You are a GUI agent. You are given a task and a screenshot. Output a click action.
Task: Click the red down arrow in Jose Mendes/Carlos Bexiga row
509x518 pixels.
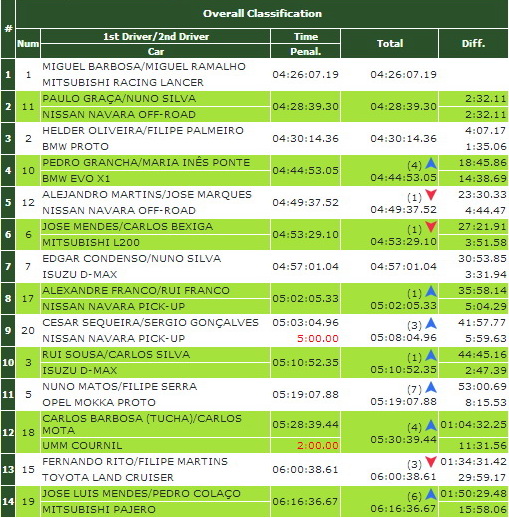pos(431,227)
